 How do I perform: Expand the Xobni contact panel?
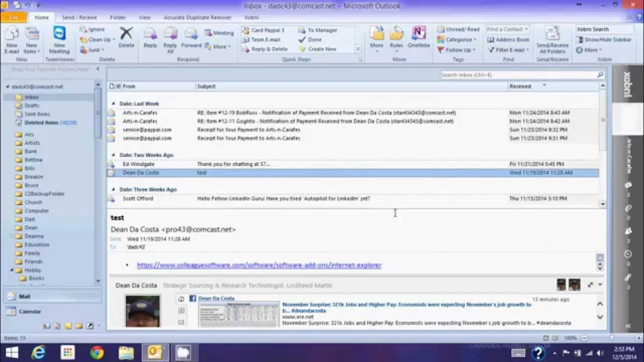click(x=628, y=326)
